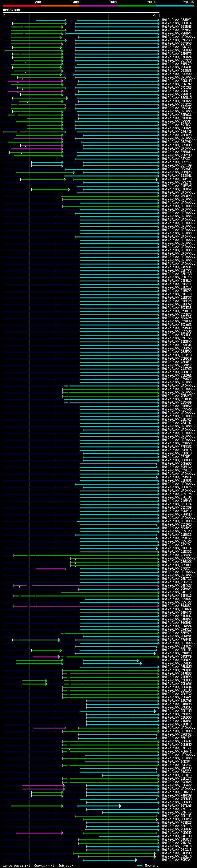The height and width of the screenshot is (868, 197).
Task: Click the orange ~40% identity legend bar
Action: 60,6
